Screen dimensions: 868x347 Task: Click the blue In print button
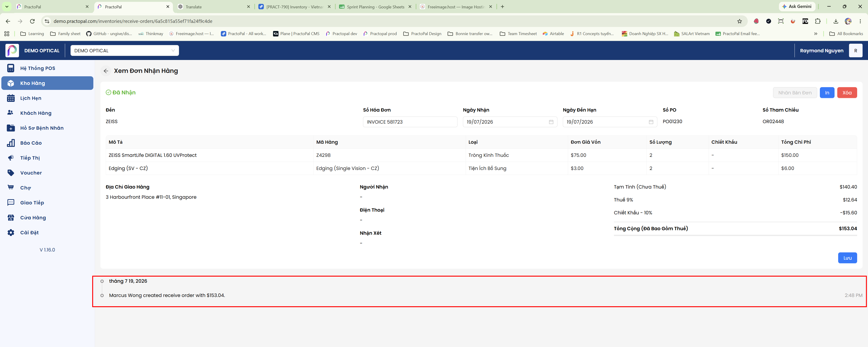click(827, 93)
